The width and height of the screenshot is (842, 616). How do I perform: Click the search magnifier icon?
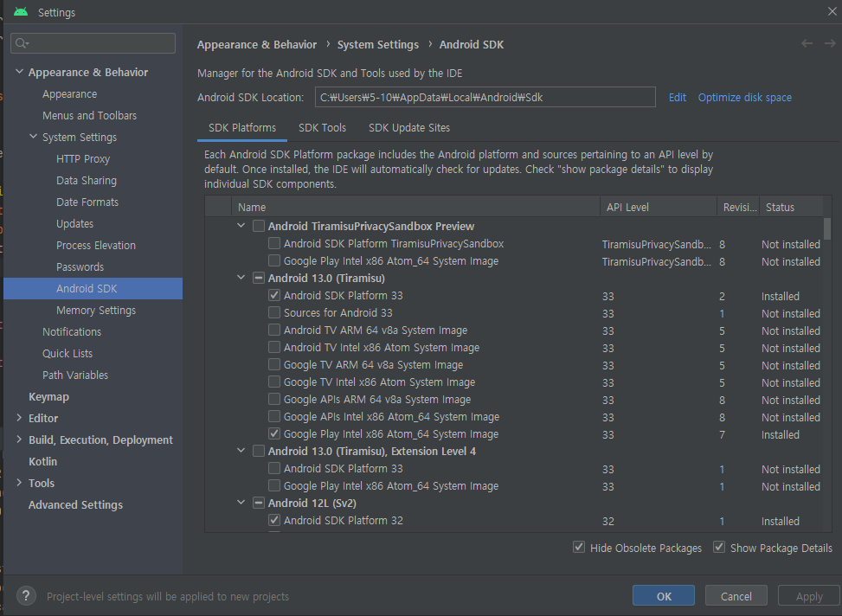click(x=22, y=43)
